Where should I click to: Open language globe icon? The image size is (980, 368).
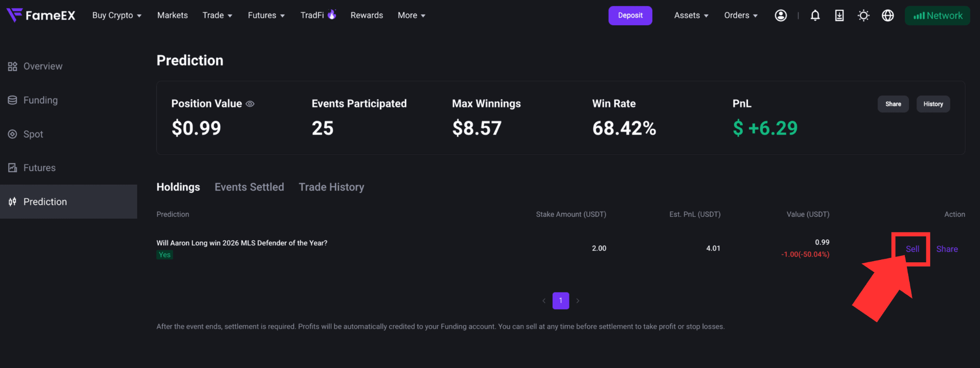pyautogui.click(x=888, y=16)
